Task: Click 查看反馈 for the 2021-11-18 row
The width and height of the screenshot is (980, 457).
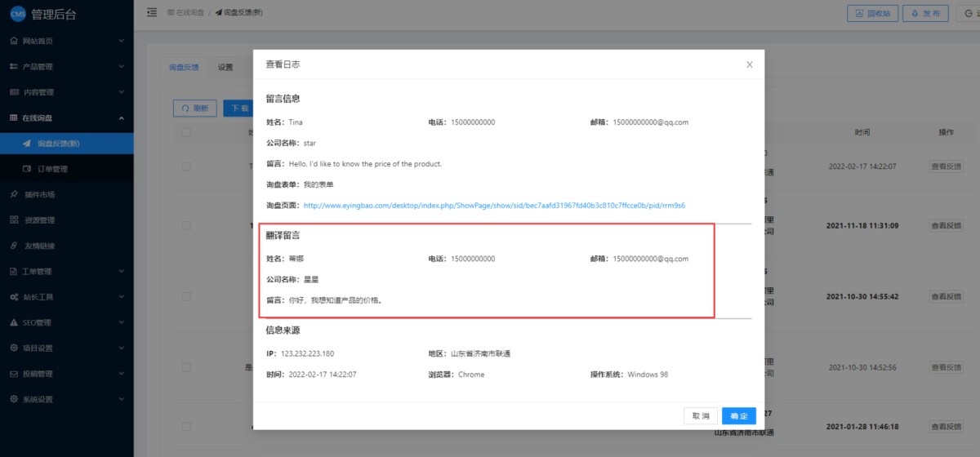Action: point(946,225)
